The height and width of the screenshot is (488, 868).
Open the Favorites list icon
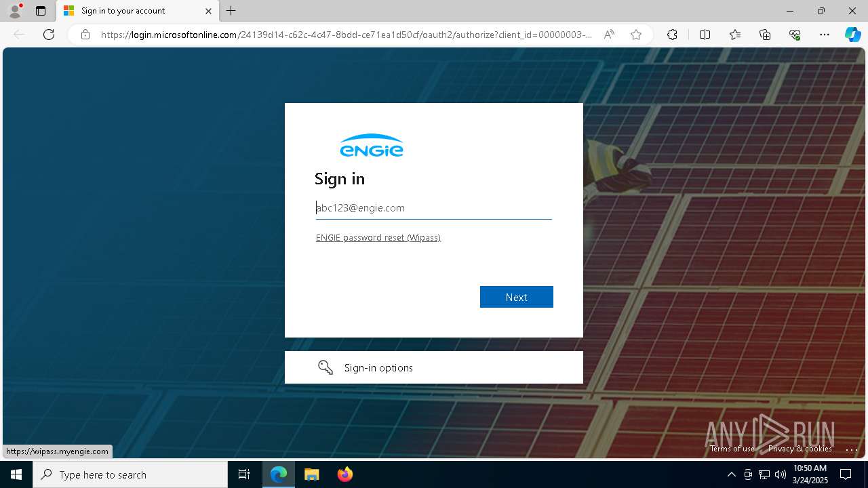pos(735,35)
